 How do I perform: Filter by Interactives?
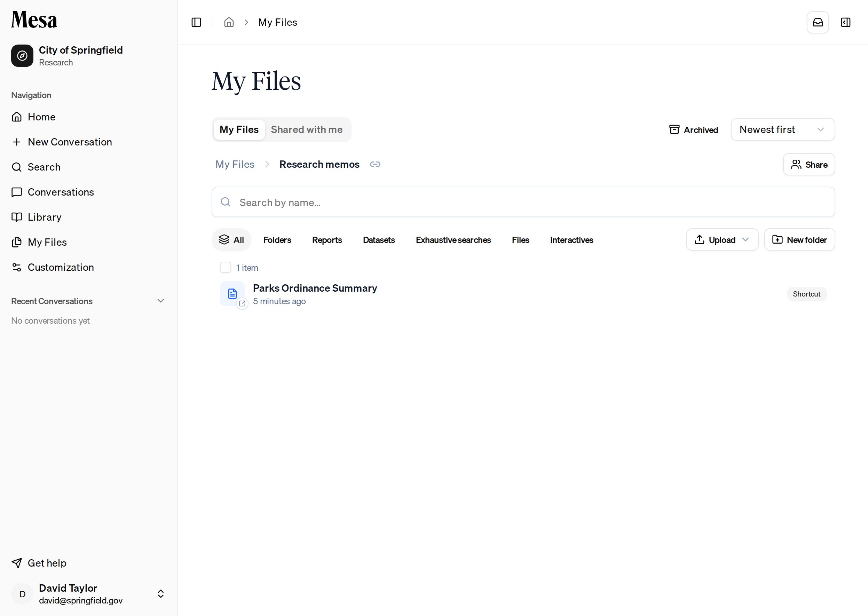coord(571,240)
